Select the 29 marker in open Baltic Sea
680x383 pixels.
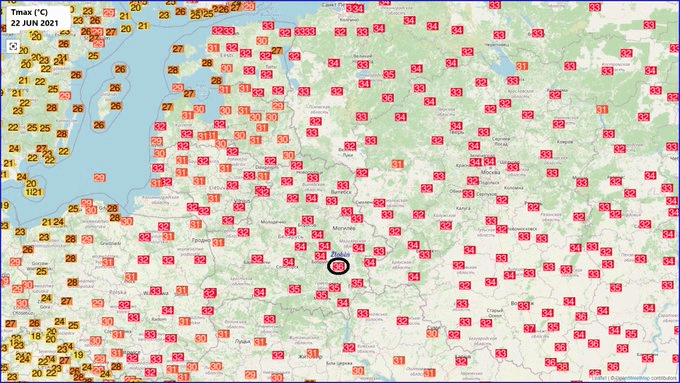100,178
